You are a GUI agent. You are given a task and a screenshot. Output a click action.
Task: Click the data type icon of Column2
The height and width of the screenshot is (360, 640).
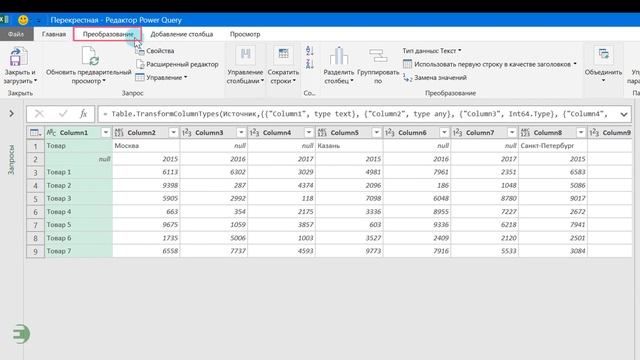(119, 132)
